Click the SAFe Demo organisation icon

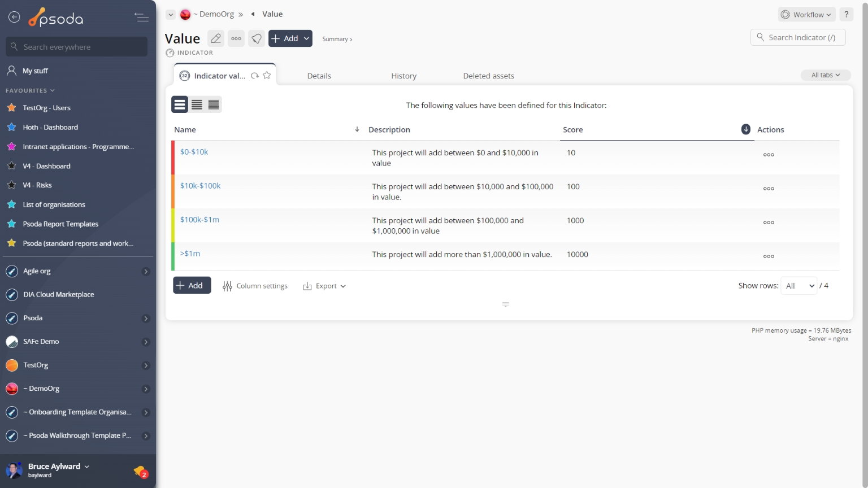tap(12, 342)
